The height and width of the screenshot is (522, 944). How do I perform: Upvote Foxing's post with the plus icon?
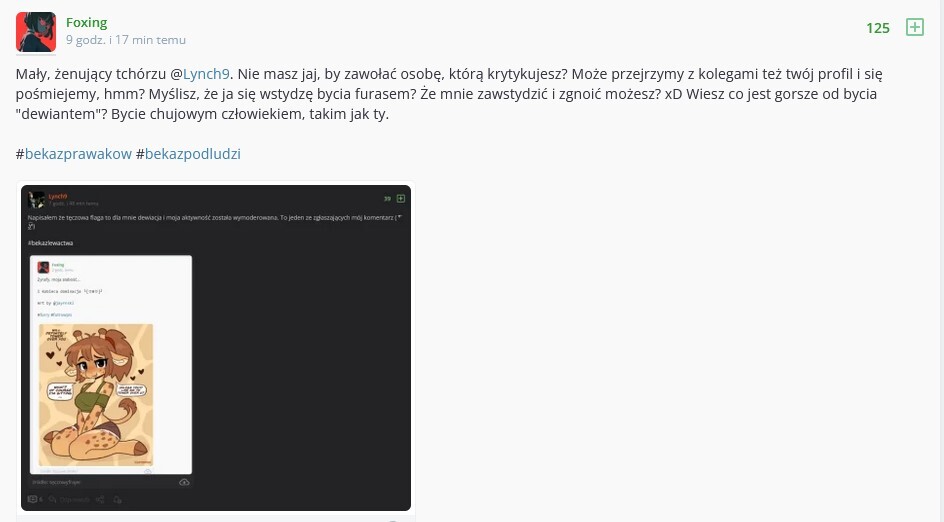coord(914,27)
